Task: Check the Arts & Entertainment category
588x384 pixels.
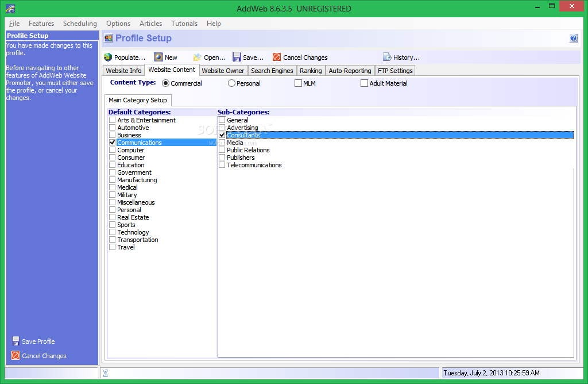Action: click(112, 120)
